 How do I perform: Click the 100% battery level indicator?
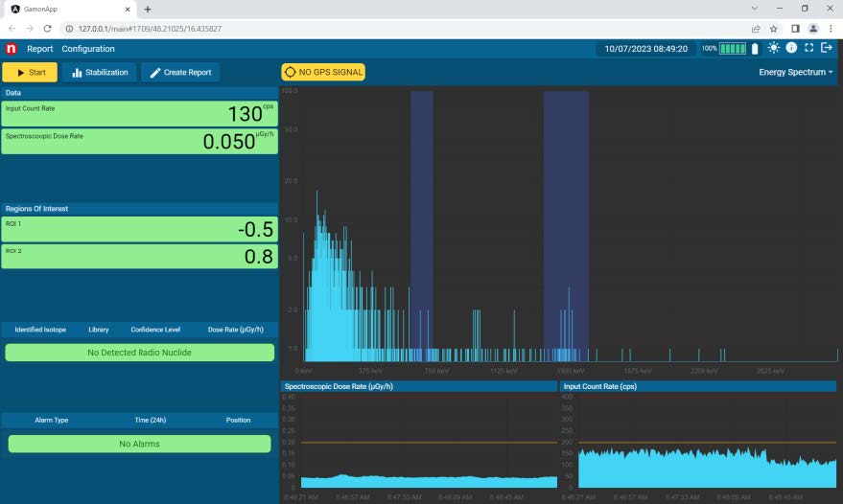724,49
